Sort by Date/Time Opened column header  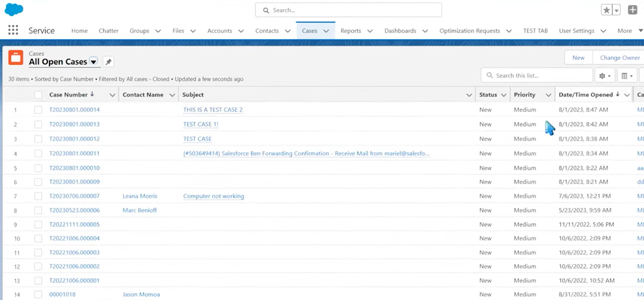[586, 95]
